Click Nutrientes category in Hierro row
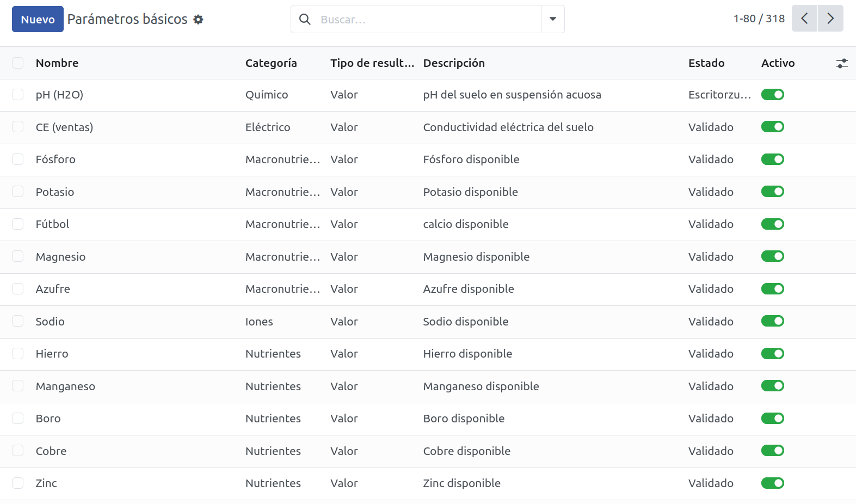The width and height of the screenshot is (856, 504). tap(273, 354)
